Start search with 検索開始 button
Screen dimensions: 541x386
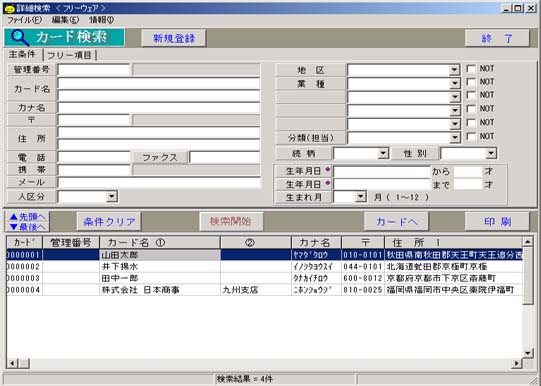tap(231, 221)
